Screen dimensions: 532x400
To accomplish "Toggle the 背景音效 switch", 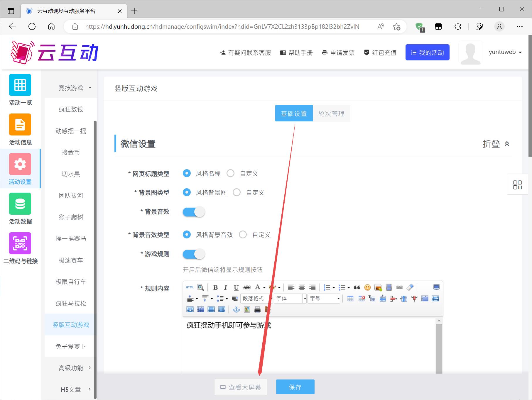I will (194, 212).
